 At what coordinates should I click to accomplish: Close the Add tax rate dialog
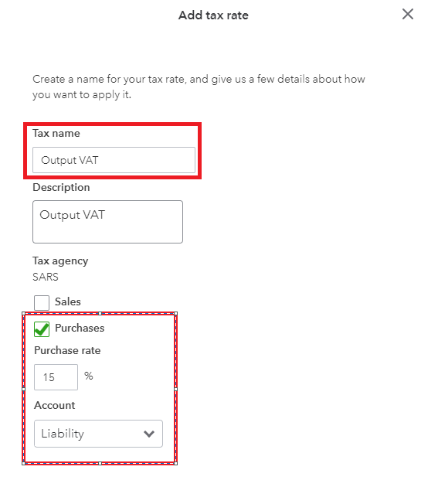pyautogui.click(x=408, y=14)
